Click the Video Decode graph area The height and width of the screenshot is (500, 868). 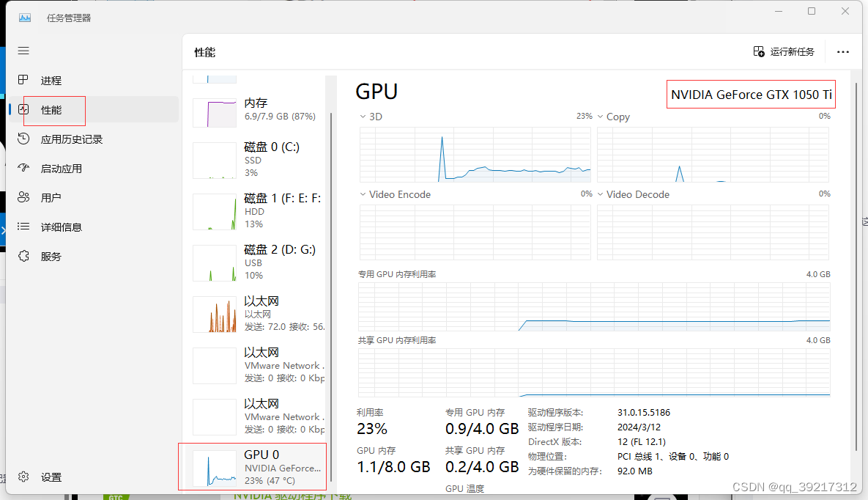pos(713,232)
